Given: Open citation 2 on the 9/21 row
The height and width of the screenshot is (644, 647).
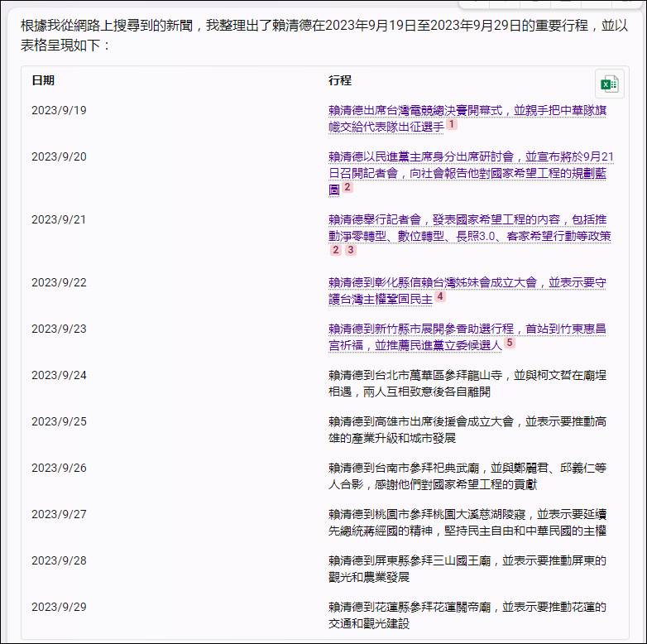Looking at the screenshot, I should [336, 250].
